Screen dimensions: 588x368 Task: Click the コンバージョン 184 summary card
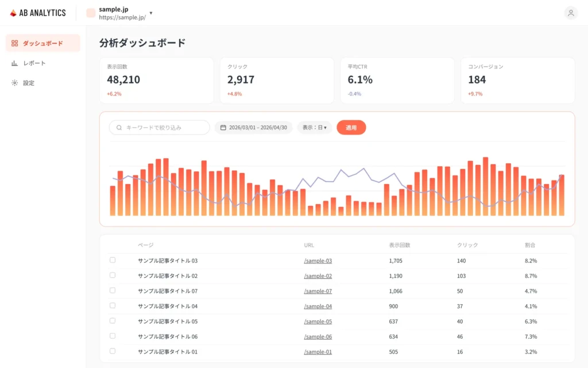pyautogui.click(x=517, y=80)
